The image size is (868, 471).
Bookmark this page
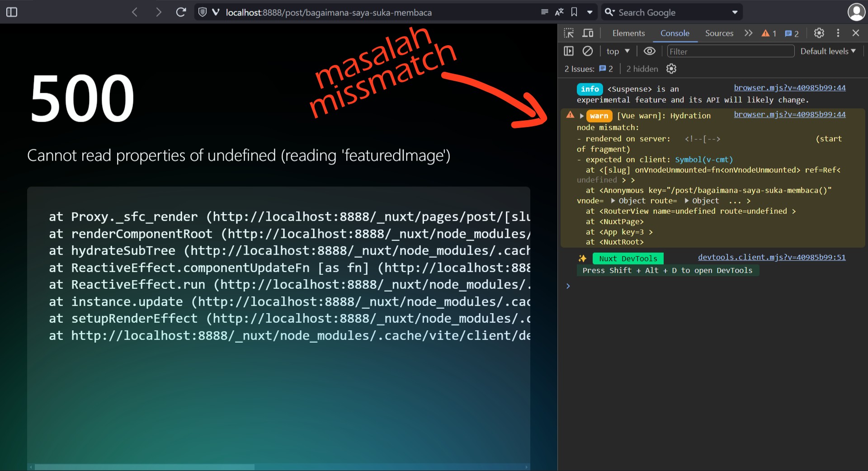click(574, 12)
